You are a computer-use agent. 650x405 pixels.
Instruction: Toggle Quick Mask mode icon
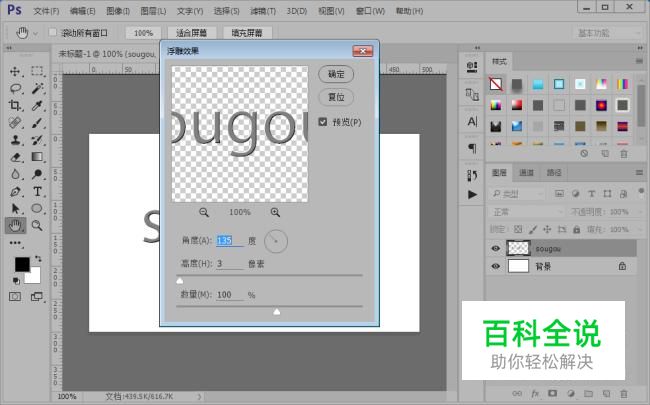[15, 296]
